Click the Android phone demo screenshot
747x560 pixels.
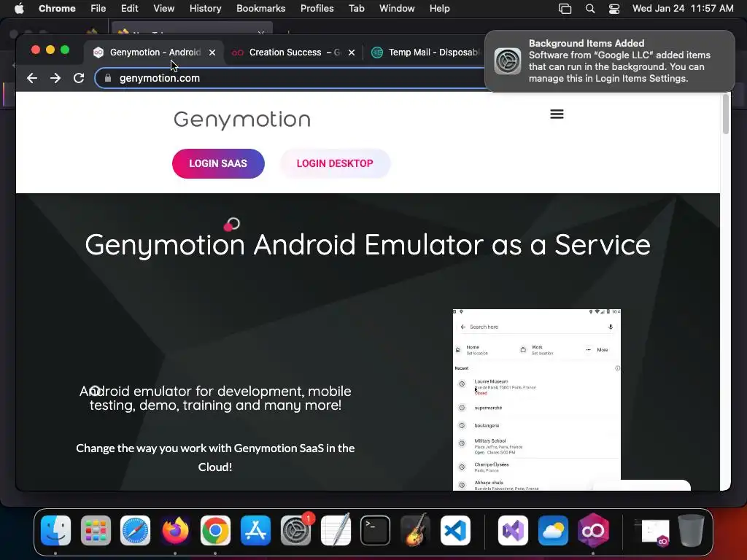pyautogui.click(x=537, y=400)
